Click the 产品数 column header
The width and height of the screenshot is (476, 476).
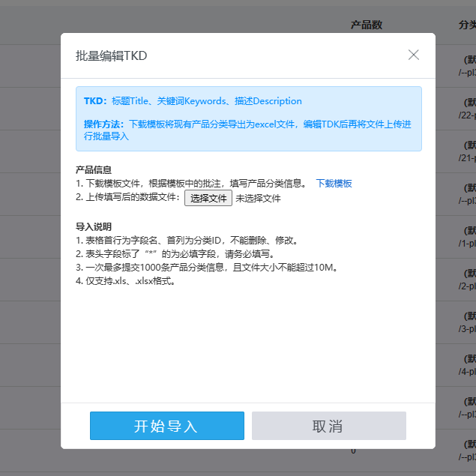coord(367,25)
